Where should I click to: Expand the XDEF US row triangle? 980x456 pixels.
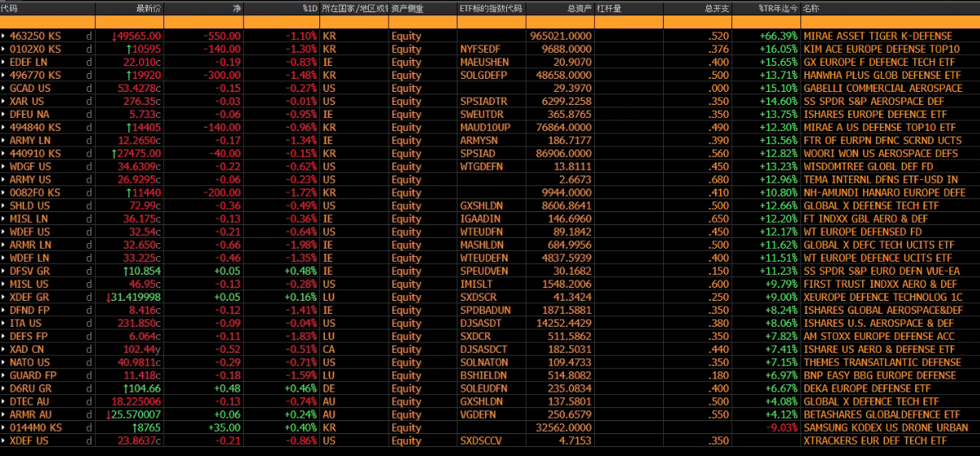(x=3, y=441)
